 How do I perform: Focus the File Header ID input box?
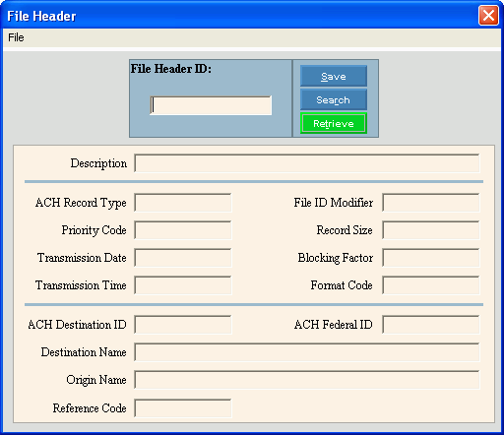pyautogui.click(x=211, y=105)
